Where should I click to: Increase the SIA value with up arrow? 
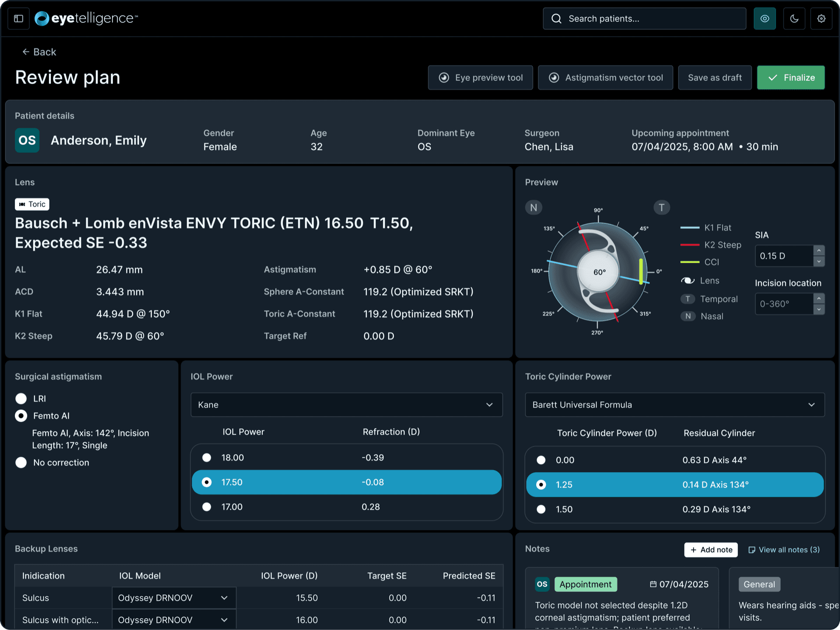[x=819, y=251]
